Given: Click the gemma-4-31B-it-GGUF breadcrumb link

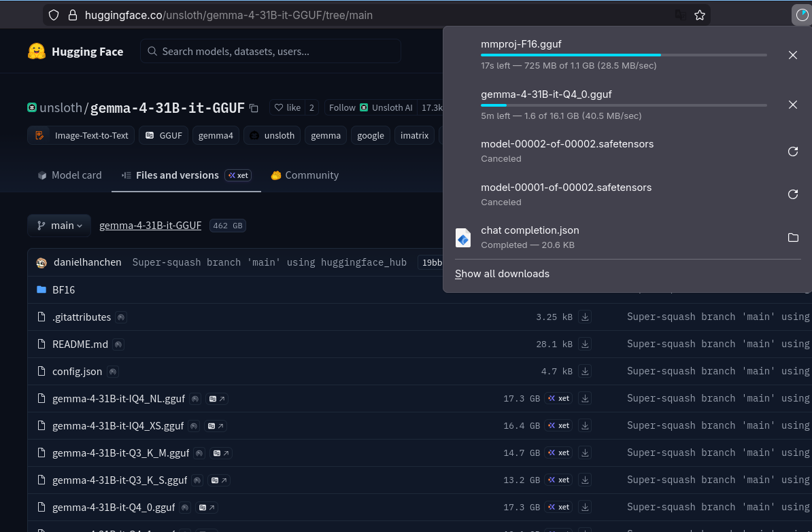Looking at the screenshot, I should [x=150, y=226].
